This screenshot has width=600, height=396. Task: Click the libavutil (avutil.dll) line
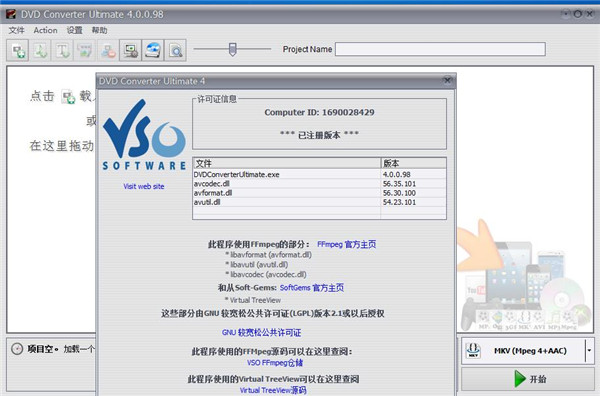tap(257, 264)
